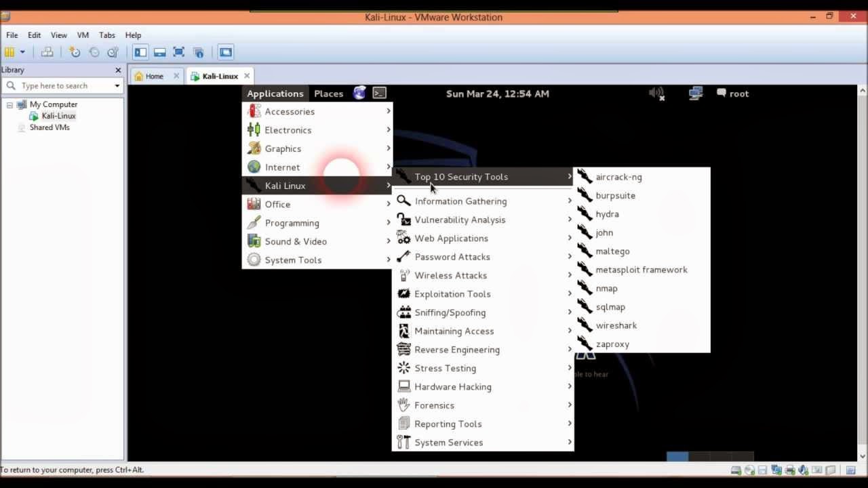
Task: Select the Kali-Linux tab
Action: point(220,76)
